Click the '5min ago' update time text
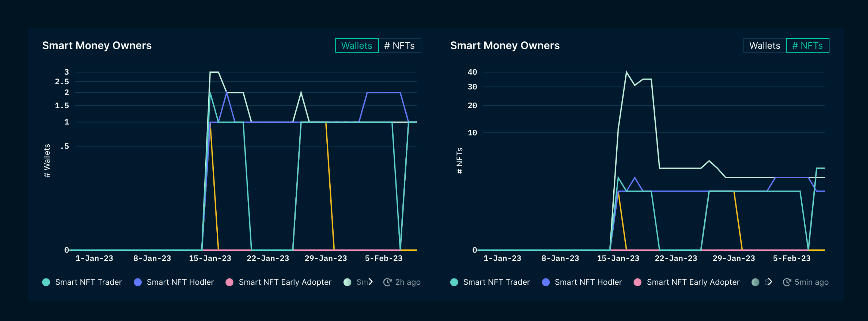 point(811,282)
